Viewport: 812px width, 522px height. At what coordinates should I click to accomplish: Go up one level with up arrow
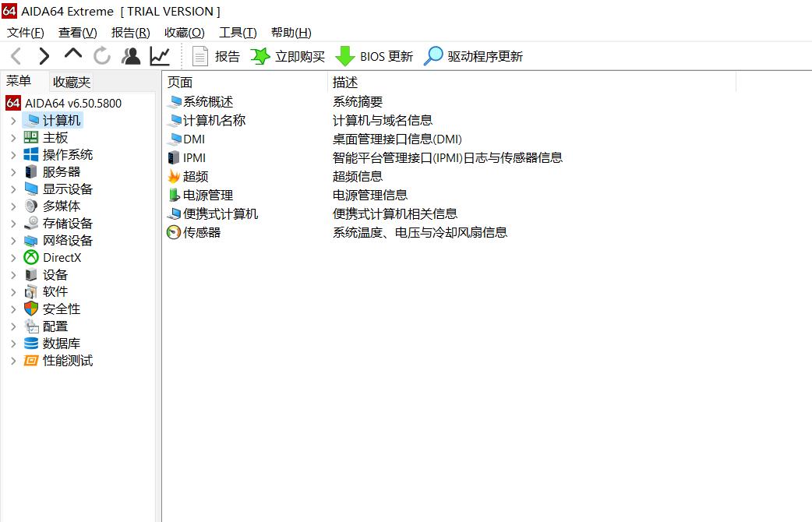click(72, 55)
